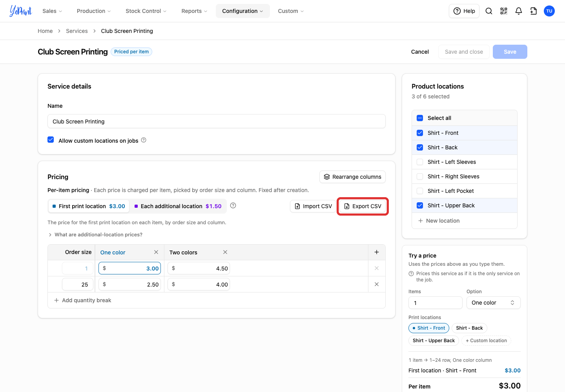
Task: Open the Configuration menu
Action: (x=242, y=11)
